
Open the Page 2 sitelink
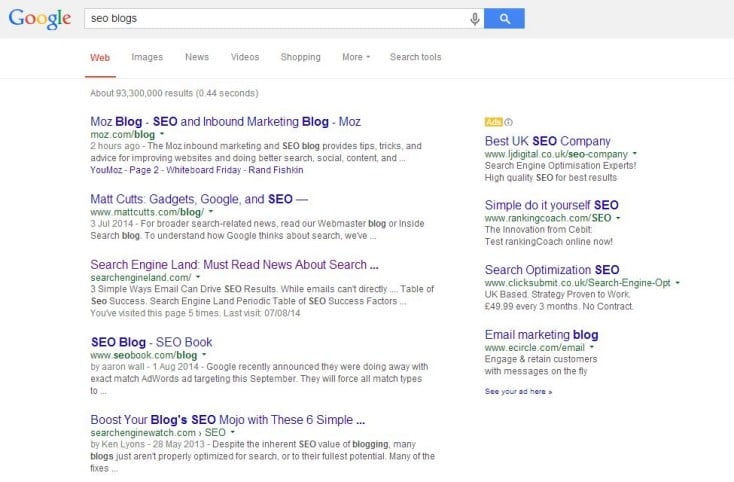click(144, 170)
